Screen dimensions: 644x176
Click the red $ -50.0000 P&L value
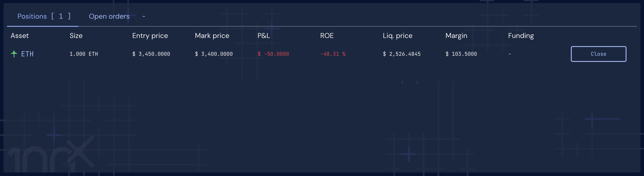pyautogui.click(x=273, y=54)
